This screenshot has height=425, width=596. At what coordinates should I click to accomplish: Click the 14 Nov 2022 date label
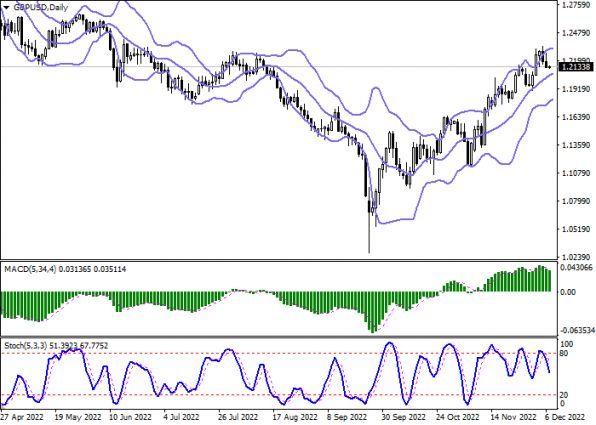(x=513, y=417)
